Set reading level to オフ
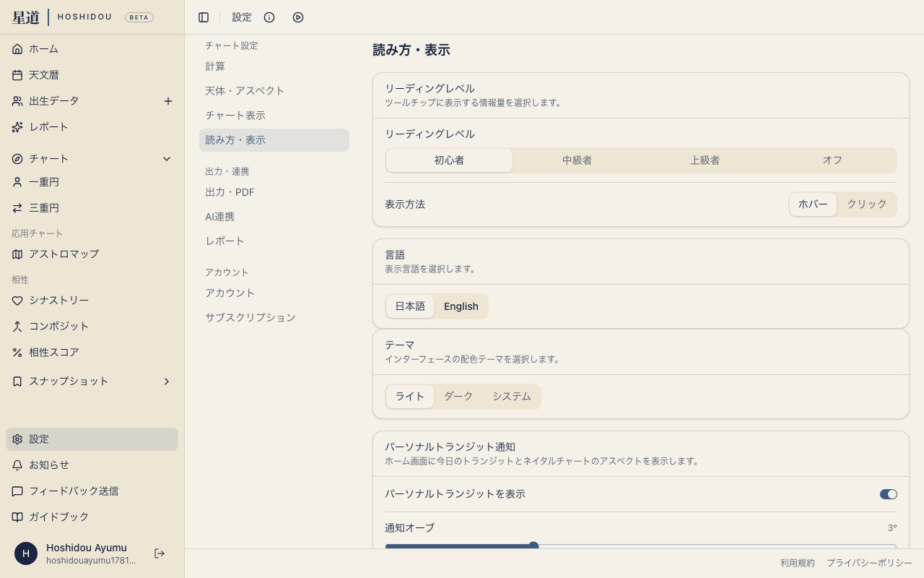This screenshot has width=924, height=578. [832, 160]
